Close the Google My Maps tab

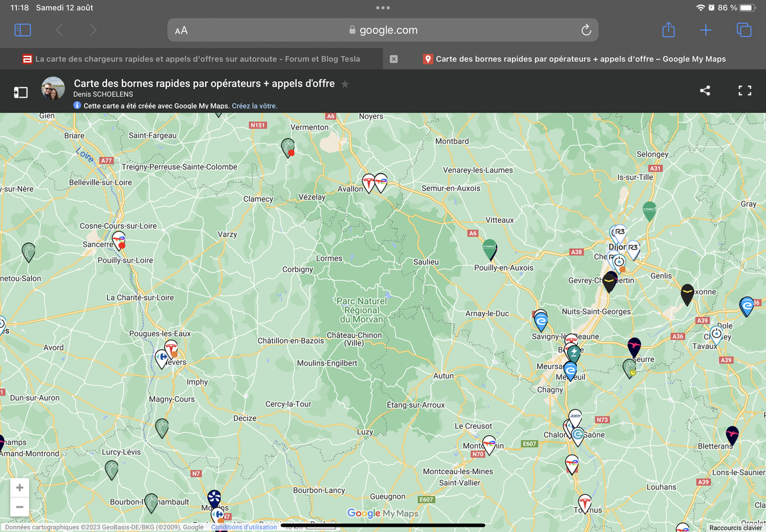[x=394, y=59]
